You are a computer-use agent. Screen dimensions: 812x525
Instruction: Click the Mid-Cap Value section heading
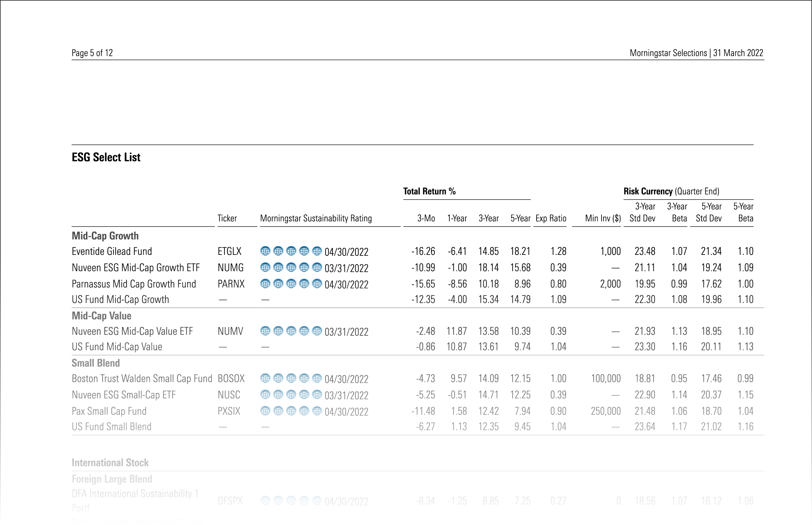click(x=101, y=316)
